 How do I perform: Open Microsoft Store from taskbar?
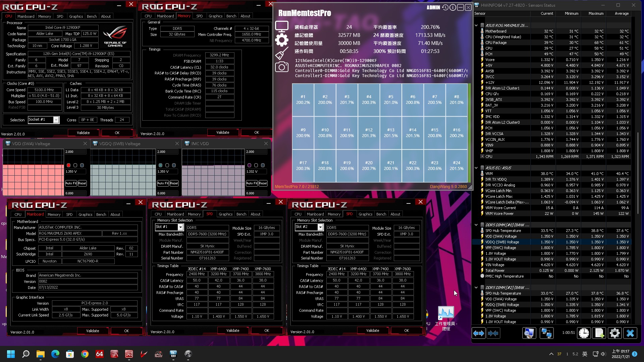click(x=70, y=354)
